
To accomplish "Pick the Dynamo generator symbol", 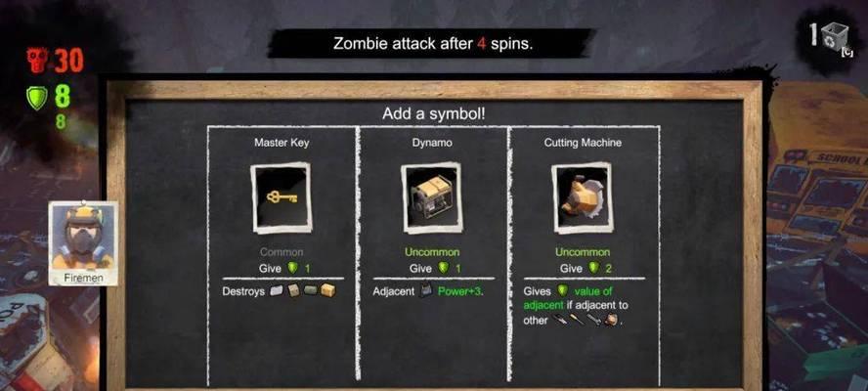I will point(432,197).
